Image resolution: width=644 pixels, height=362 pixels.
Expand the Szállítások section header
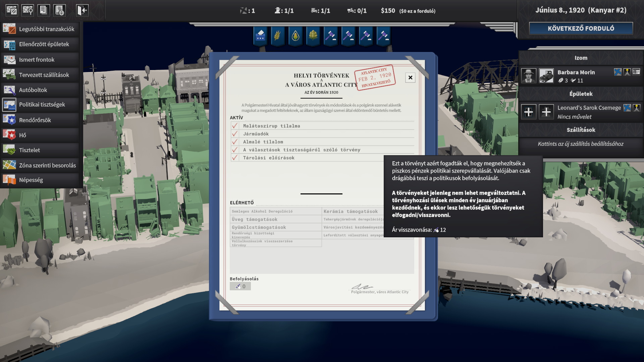tap(581, 130)
